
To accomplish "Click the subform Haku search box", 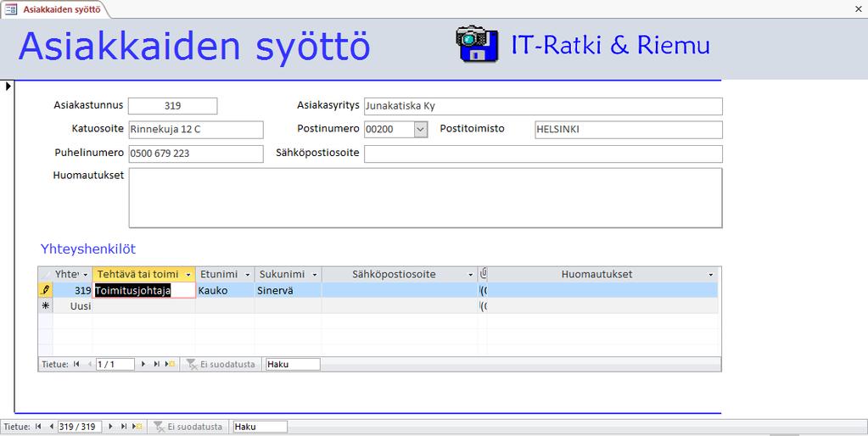I will [x=293, y=364].
